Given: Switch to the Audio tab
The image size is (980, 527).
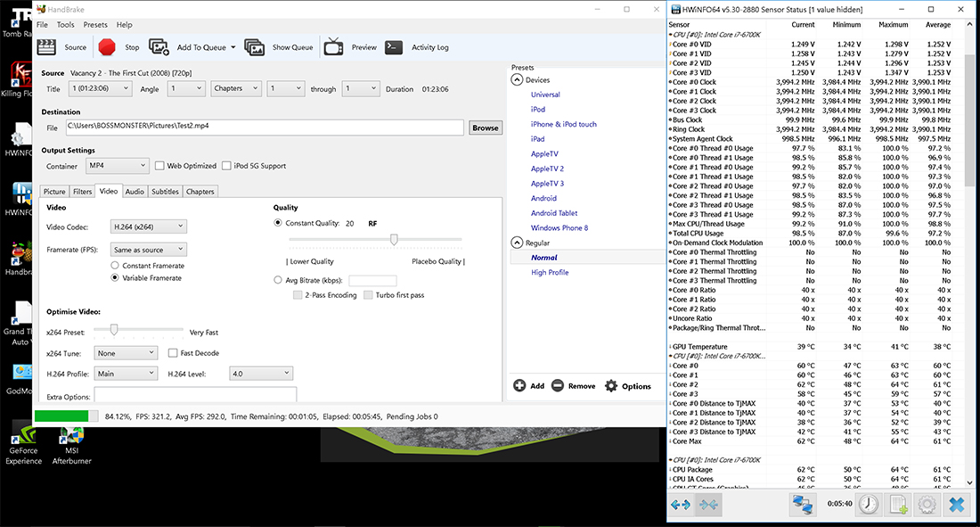Looking at the screenshot, I should (135, 192).
